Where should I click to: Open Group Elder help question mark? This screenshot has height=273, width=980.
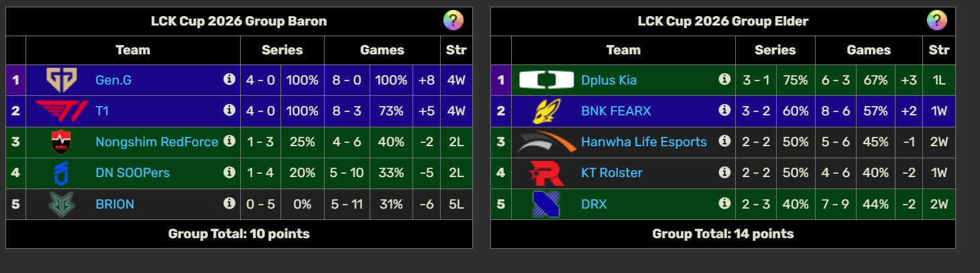click(x=937, y=21)
